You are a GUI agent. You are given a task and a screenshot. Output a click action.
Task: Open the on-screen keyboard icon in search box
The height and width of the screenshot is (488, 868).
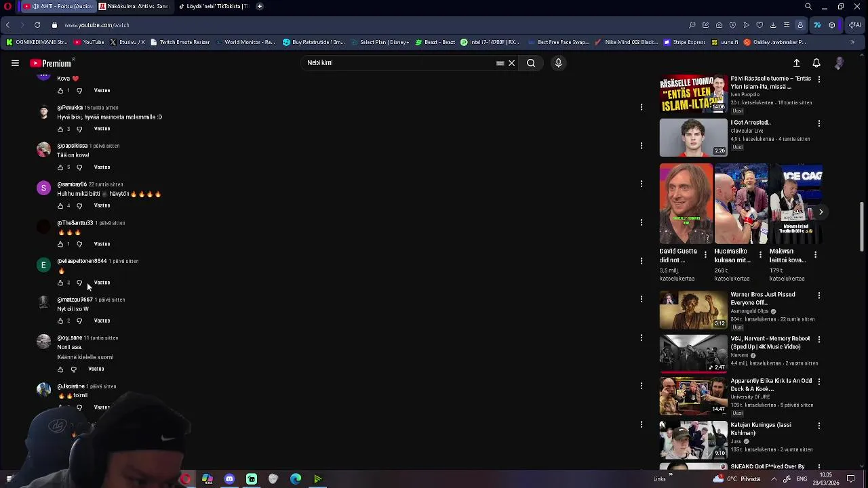tap(500, 63)
